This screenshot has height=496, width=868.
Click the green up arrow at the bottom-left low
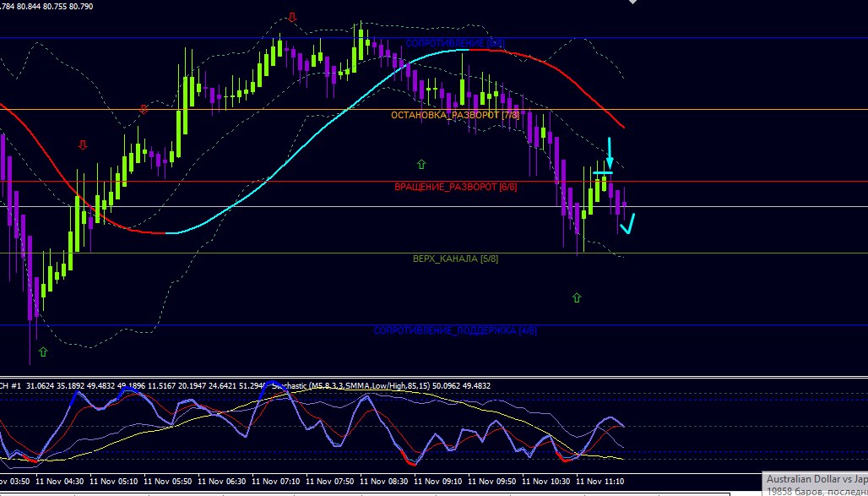tap(43, 351)
